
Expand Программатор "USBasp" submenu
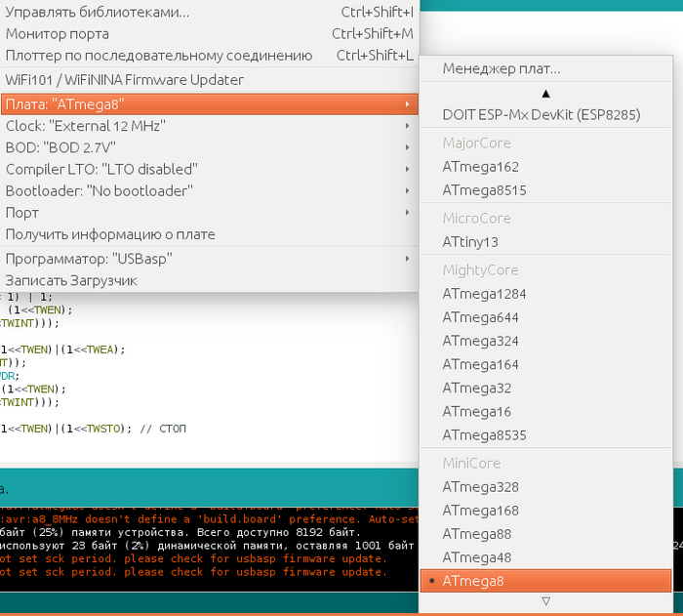(x=89, y=259)
